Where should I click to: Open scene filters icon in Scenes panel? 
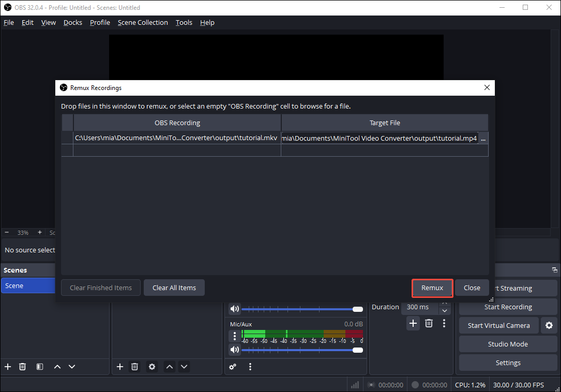39,367
